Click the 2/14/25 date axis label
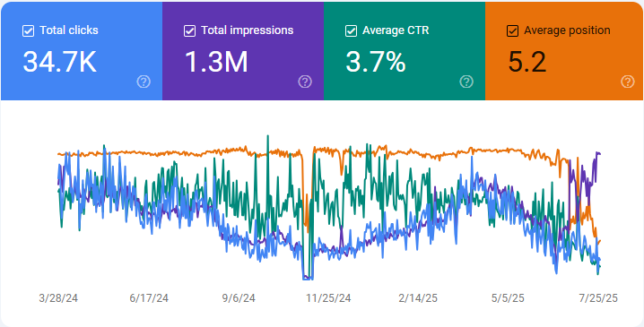Image resolution: width=644 pixels, height=327 pixels. (418, 298)
